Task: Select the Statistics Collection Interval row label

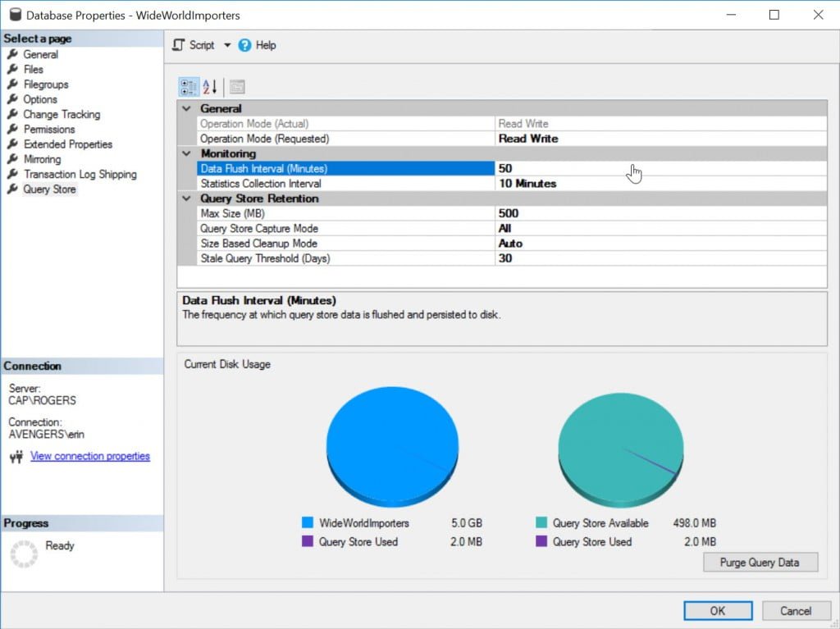Action: (261, 183)
